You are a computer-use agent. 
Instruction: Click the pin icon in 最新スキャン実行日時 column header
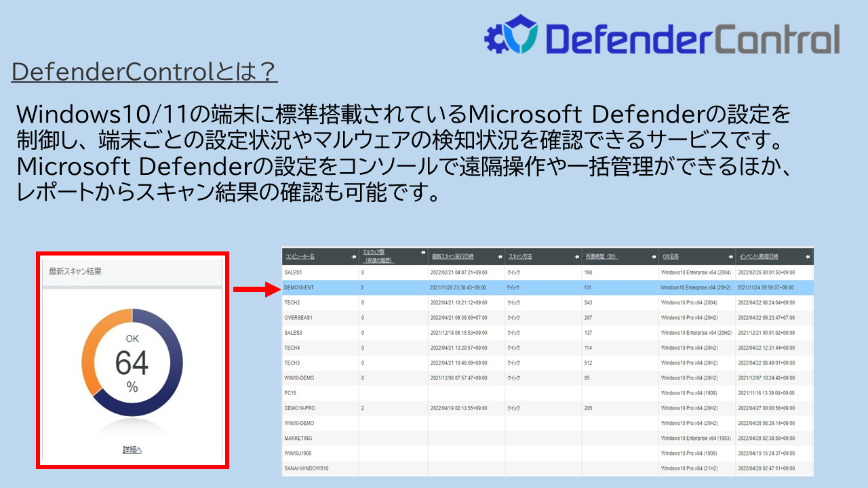click(499, 257)
